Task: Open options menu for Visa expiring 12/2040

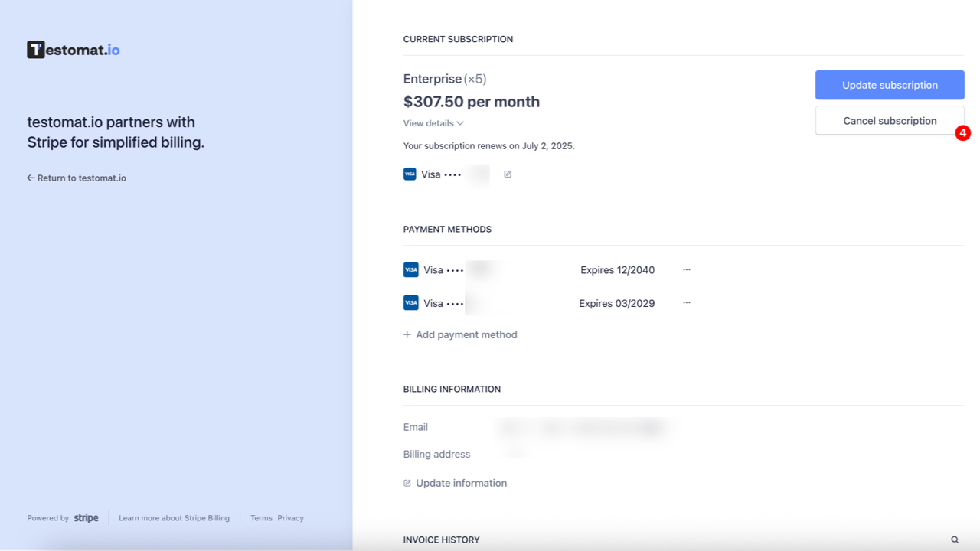Action: (687, 270)
